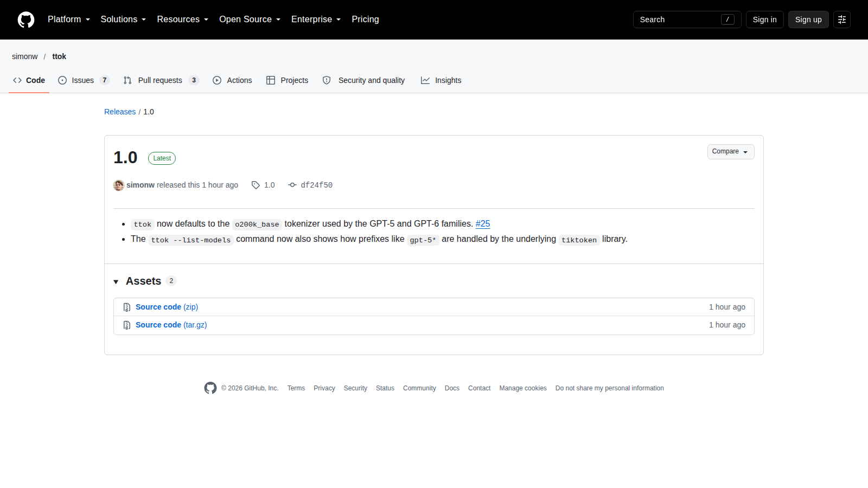Image resolution: width=868 pixels, height=488 pixels.
Task: Click Manage cookies in footer
Action: click(523, 389)
